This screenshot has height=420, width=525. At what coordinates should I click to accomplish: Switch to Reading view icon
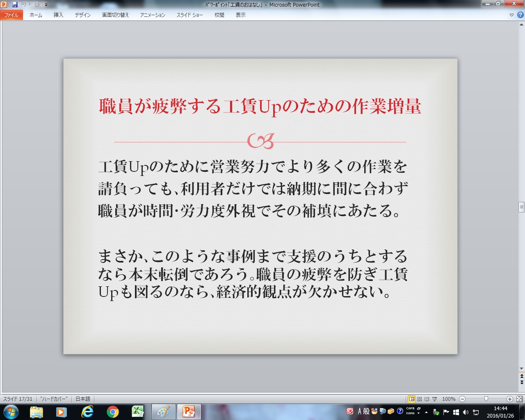[427, 399]
